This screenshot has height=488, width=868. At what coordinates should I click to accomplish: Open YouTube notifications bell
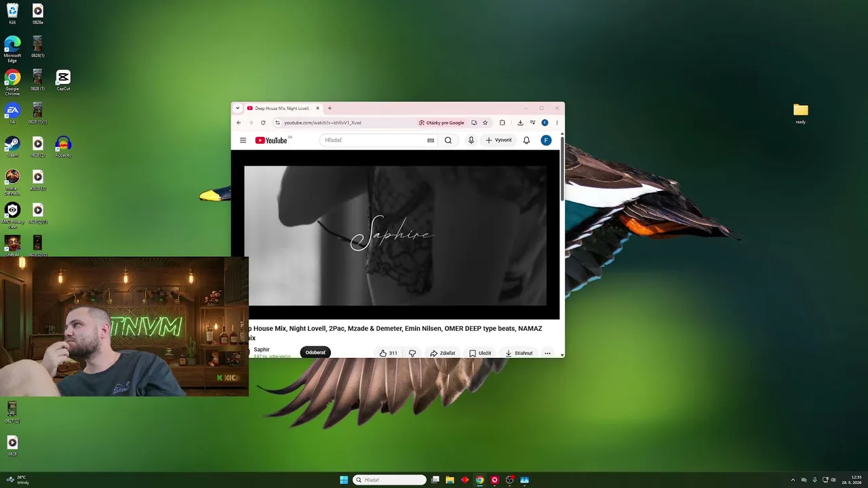click(x=526, y=140)
